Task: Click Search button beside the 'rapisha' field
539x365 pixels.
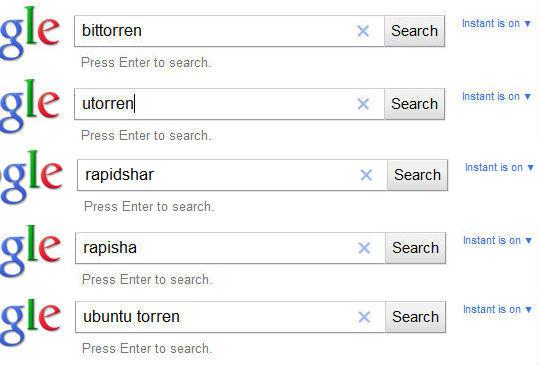Action: point(415,248)
